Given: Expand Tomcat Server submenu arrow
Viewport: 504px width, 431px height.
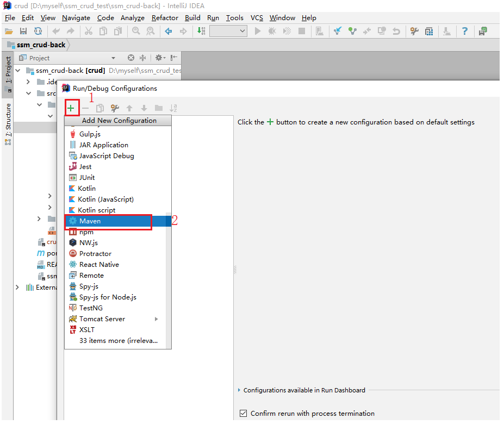Looking at the screenshot, I should click(157, 319).
